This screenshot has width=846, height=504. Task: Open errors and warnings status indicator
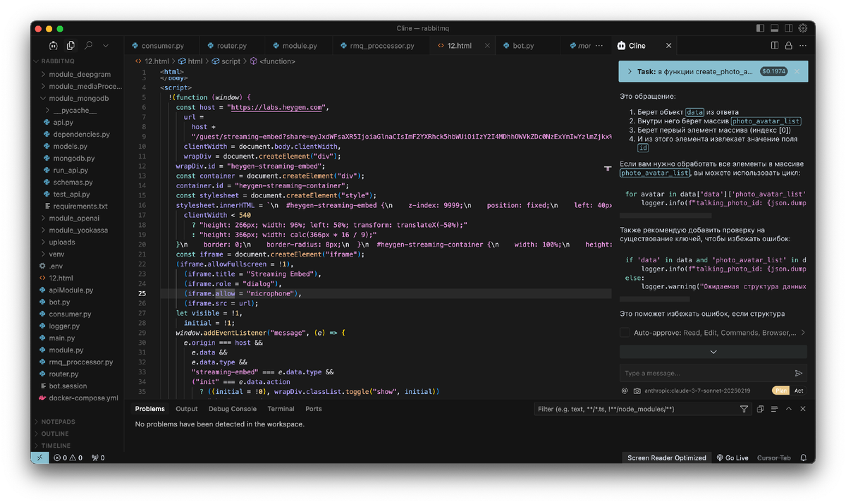tap(68, 457)
